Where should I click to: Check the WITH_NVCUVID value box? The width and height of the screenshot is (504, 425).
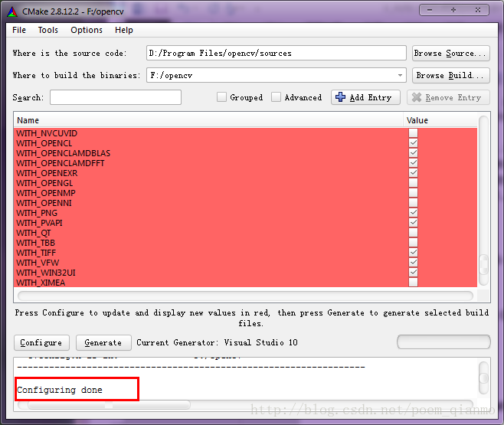[413, 133]
